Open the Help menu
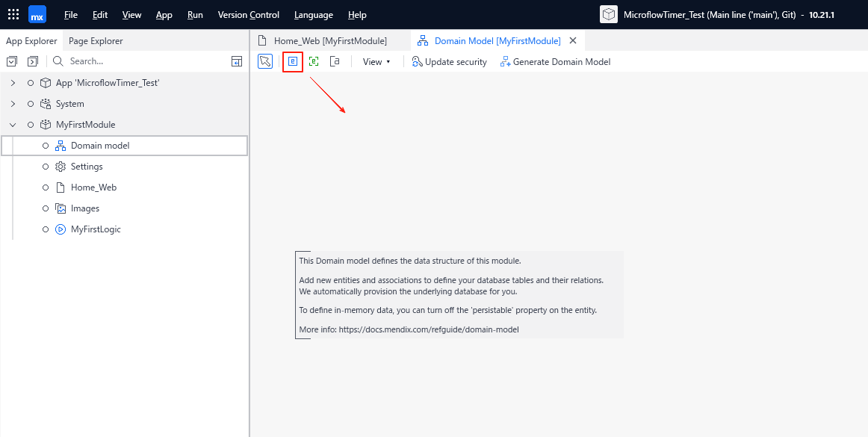 point(357,15)
